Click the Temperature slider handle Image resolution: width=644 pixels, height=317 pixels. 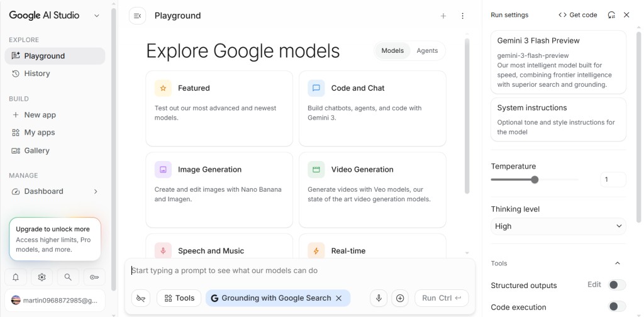coord(535,179)
